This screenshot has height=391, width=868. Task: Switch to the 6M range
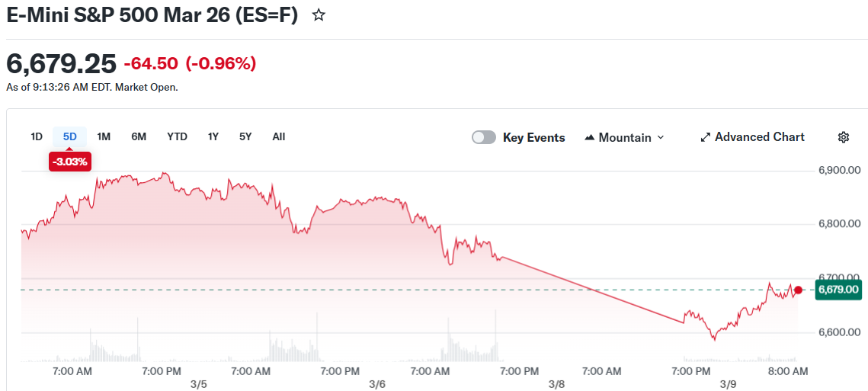point(139,136)
